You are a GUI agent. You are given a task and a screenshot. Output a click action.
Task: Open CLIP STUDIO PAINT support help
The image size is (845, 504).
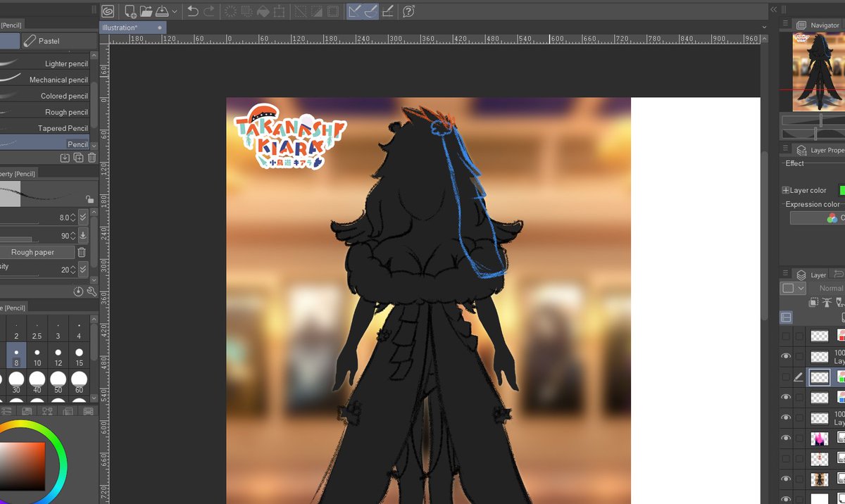408,11
